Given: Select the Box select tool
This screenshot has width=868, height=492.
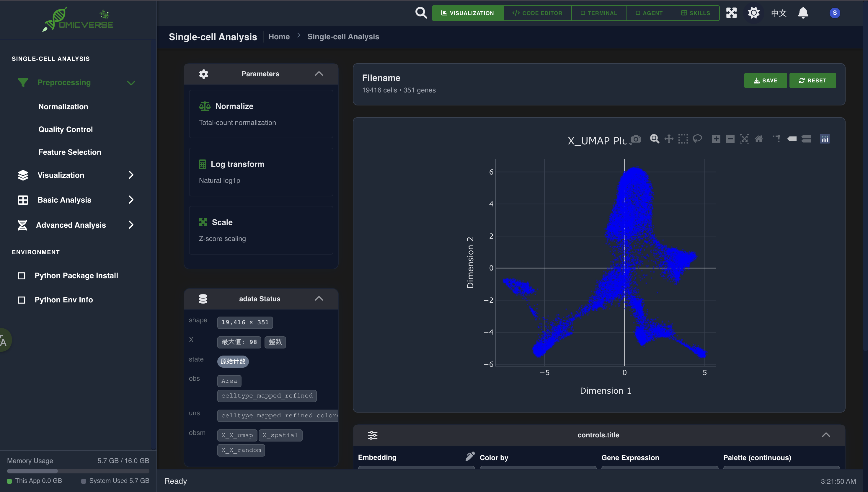Looking at the screenshot, I should (x=683, y=139).
